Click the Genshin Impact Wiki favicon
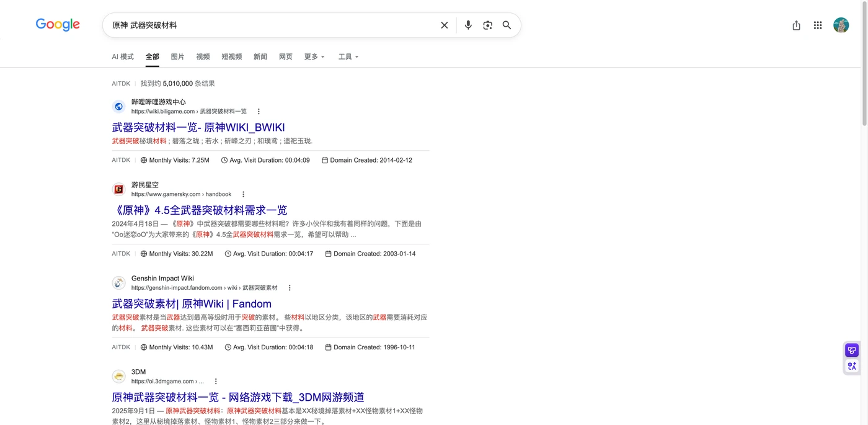Screen dimensions: 868x425 tap(118, 283)
